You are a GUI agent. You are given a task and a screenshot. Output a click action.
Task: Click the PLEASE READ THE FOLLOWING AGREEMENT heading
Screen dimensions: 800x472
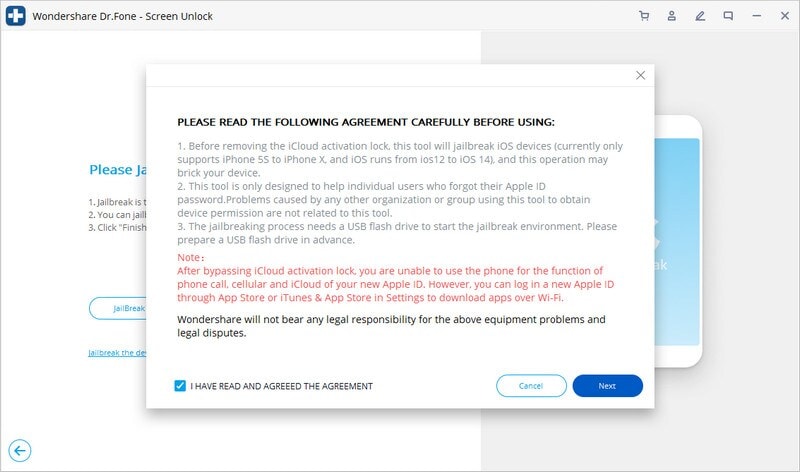coord(366,122)
